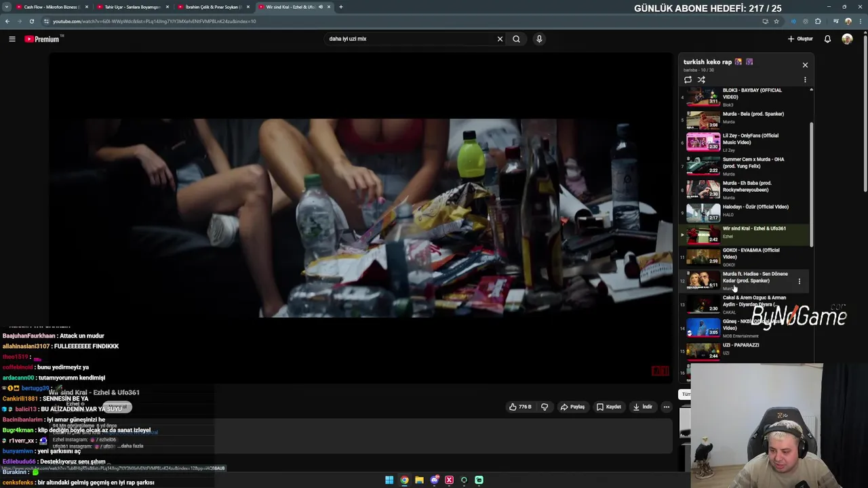Click the blue sound-wave extension icon
This screenshot has height=488, width=868.
[793, 21]
